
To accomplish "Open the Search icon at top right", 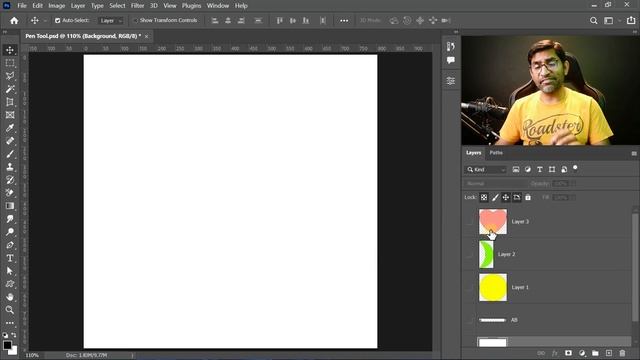I will [x=593, y=20].
